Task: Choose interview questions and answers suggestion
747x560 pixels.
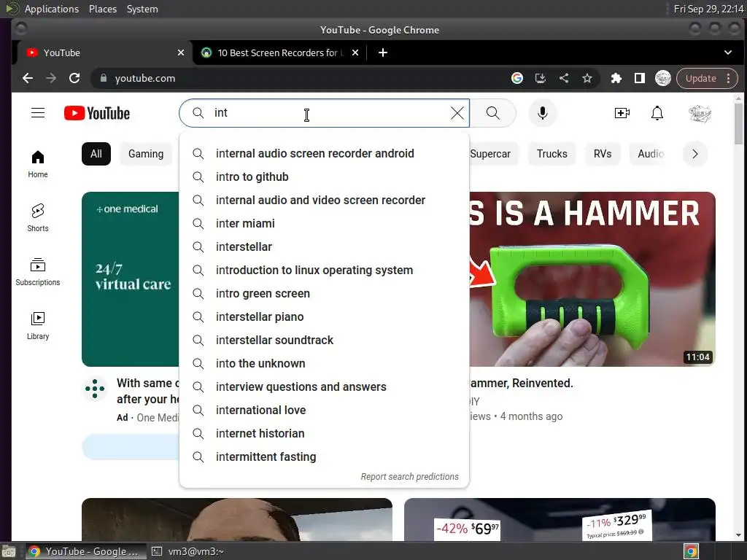Action: tap(324, 386)
